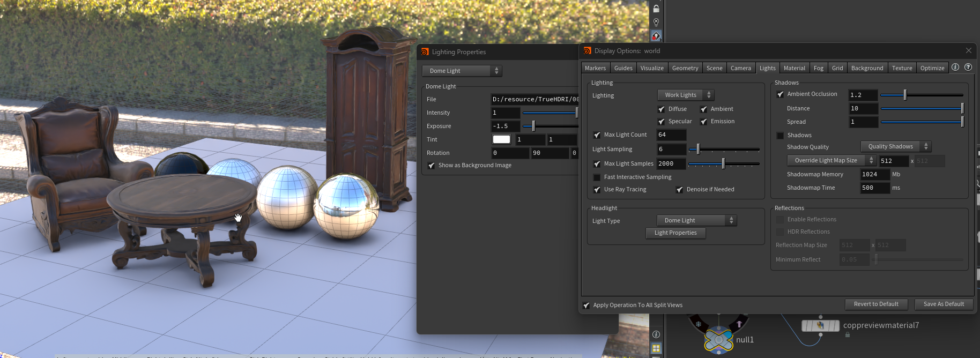
Task: Click the info icon in Display Options dialog
Action: click(x=955, y=67)
